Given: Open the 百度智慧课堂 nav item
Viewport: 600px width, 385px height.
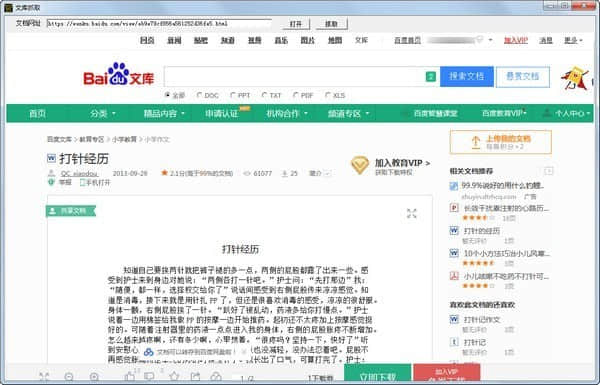Looking at the screenshot, I should click(435, 113).
